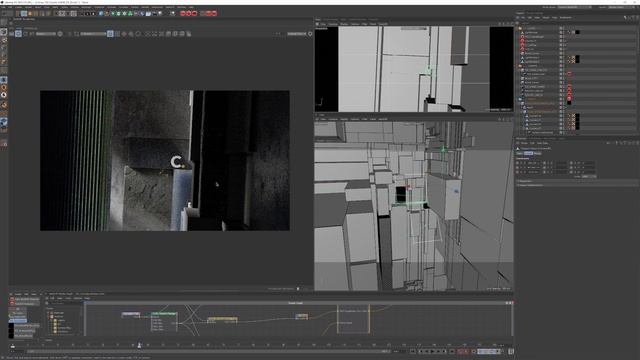
Task: Click the rendered image in Live Viewer
Action: 165,160
